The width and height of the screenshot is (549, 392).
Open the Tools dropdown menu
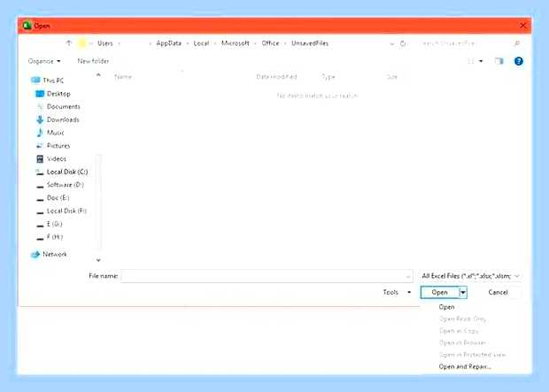397,292
